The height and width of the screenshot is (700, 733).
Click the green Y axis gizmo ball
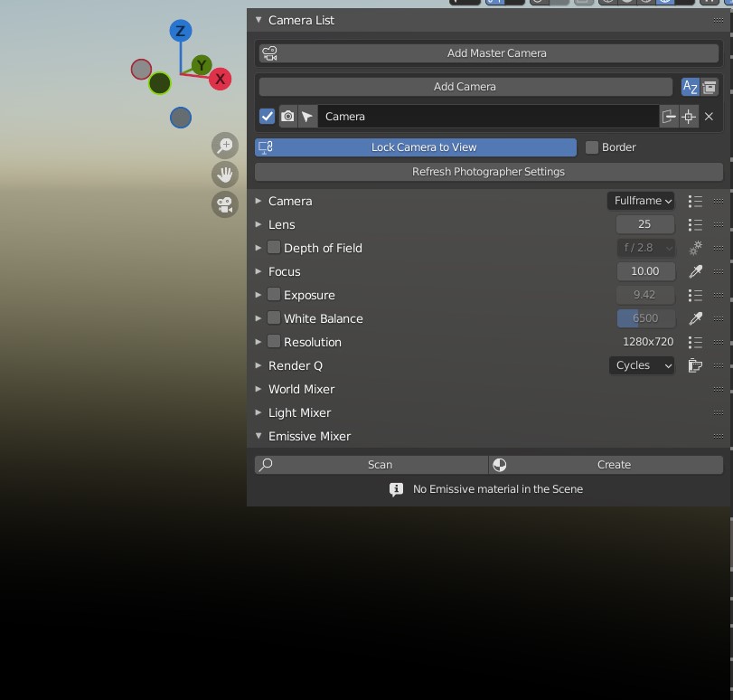(x=202, y=65)
